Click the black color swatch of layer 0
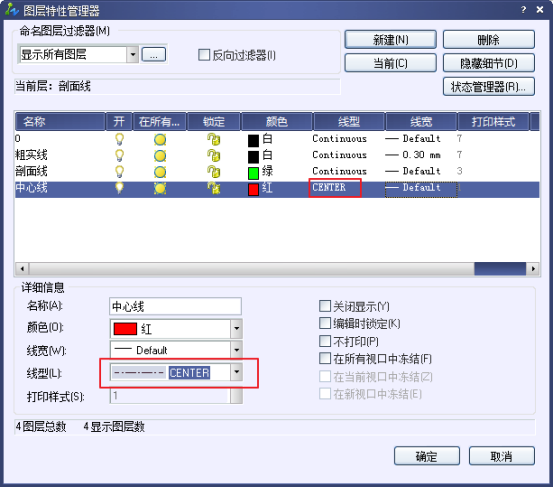554x487 pixels. 253,141
